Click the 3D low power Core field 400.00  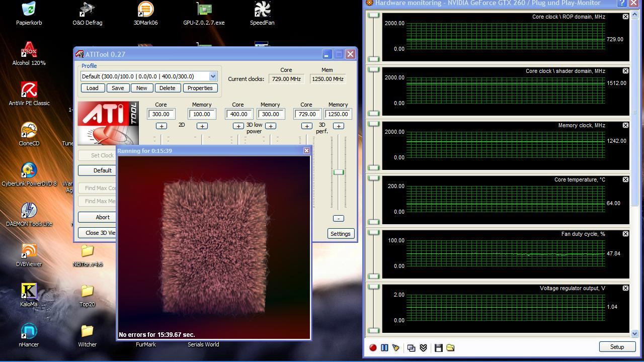click(x=238, y=114)
